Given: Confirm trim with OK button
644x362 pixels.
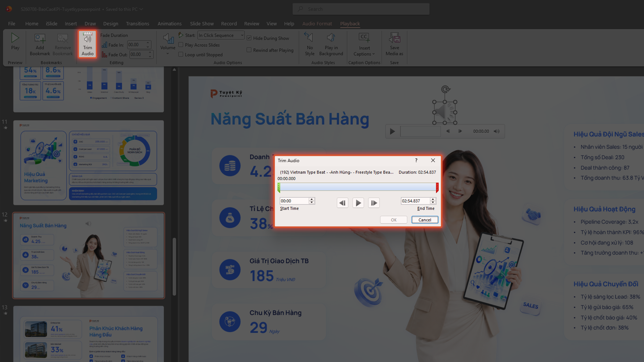Looking at the screenshot, I should [393, 220].
